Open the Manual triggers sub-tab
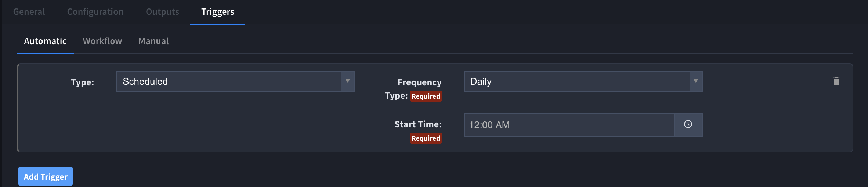The height and width of the screenshot is (187, 868). [153, 41]
